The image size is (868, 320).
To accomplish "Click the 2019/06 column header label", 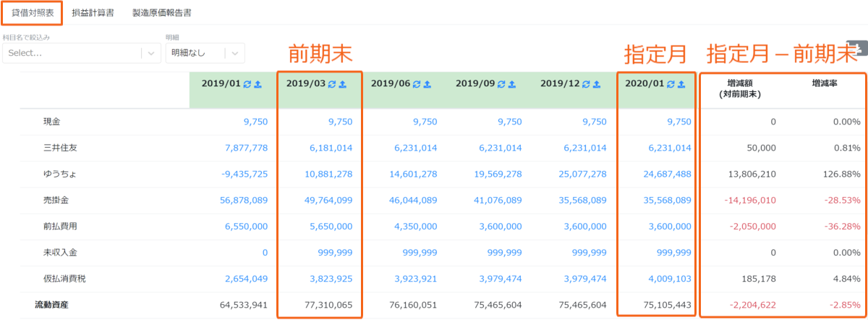I will pos(390,84).
